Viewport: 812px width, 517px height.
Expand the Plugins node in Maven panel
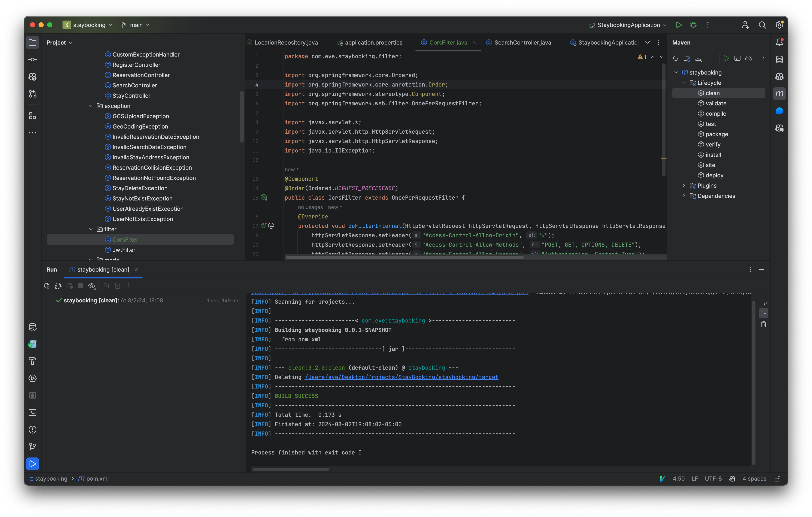(x=684, y=185)
